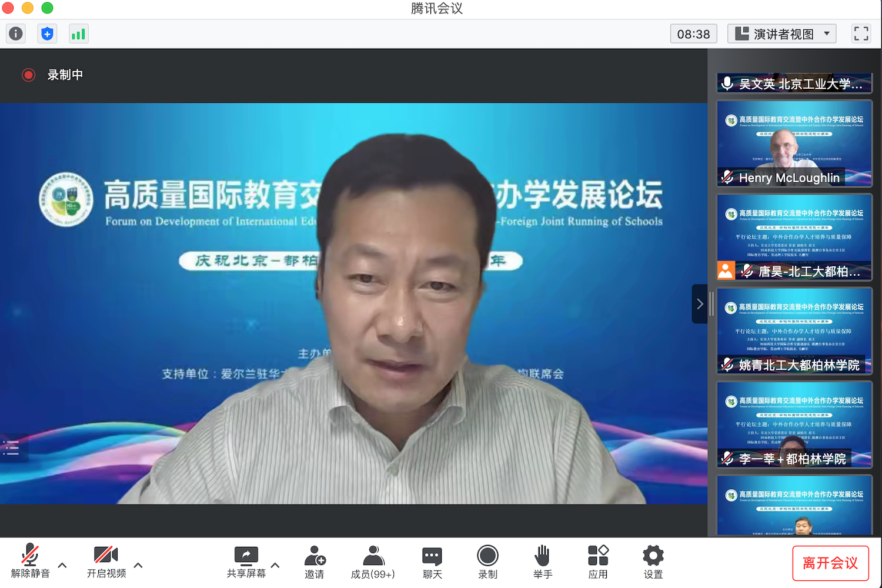Screen dimensions: 882x588
Task: Click the share screen button
Action: tap(246, 562)
